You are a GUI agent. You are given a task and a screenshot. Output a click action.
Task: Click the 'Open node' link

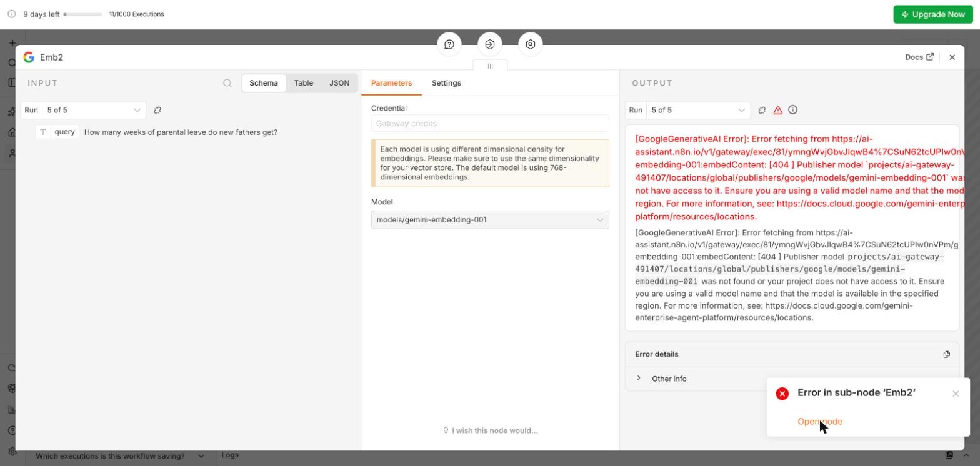(820, 422)
